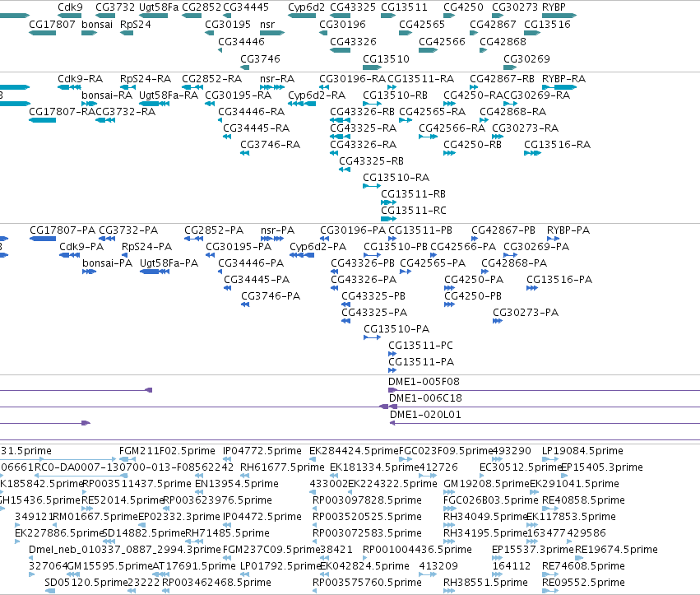Select the CG13511-PA protein label
700x595 pixels.
tap(421, 362)
